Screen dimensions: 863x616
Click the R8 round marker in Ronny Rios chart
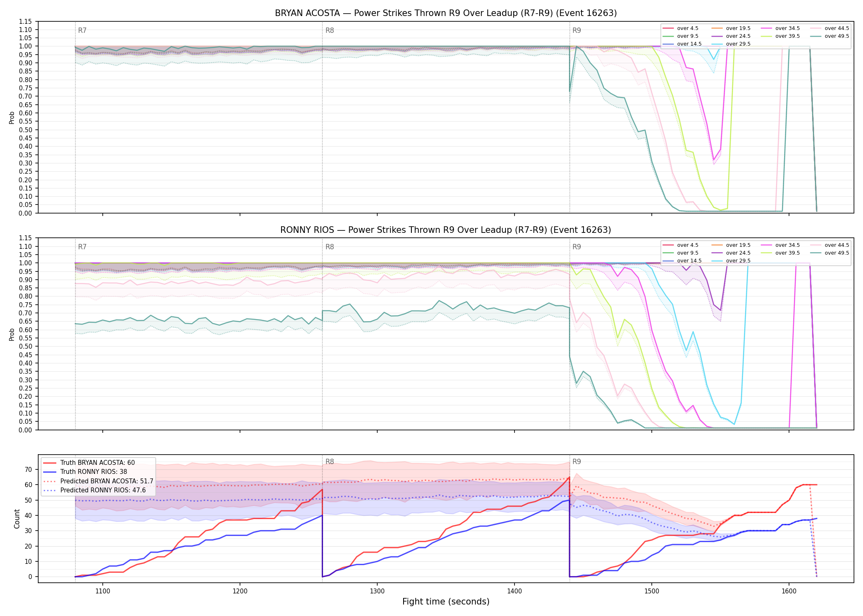click(330, 247)
